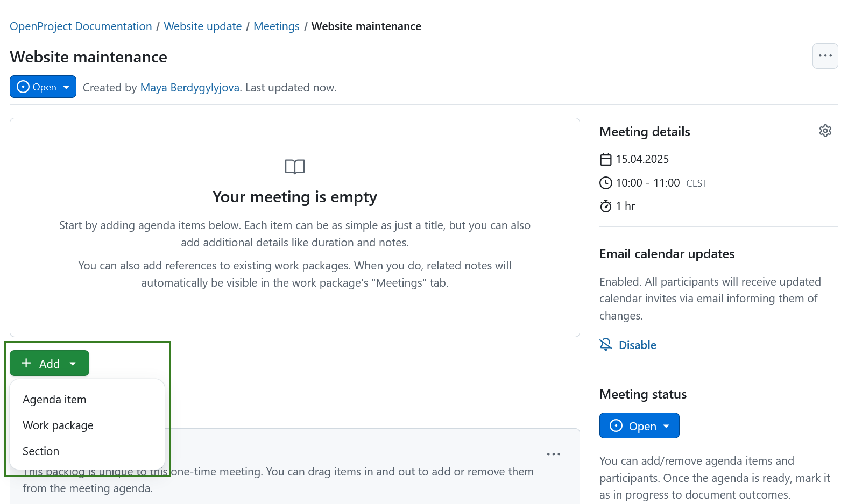
Task: Open the meeting details gear settings
Action: [825, 131]
